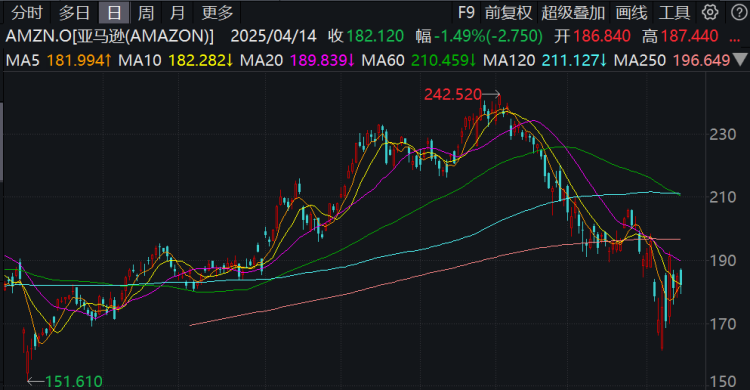Expand the red ellipsis for more quote fields
This screenshot has height=390, width=750.
(x=735, y=36)
